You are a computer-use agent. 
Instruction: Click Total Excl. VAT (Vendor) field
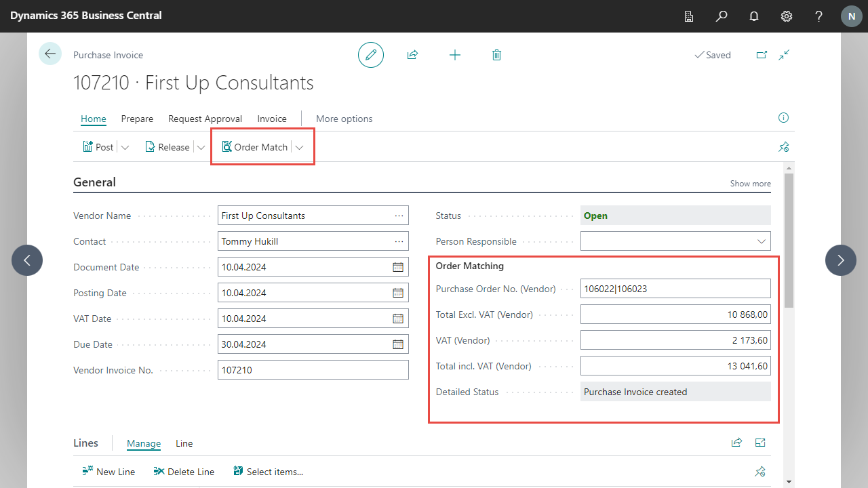pos(675,314)
